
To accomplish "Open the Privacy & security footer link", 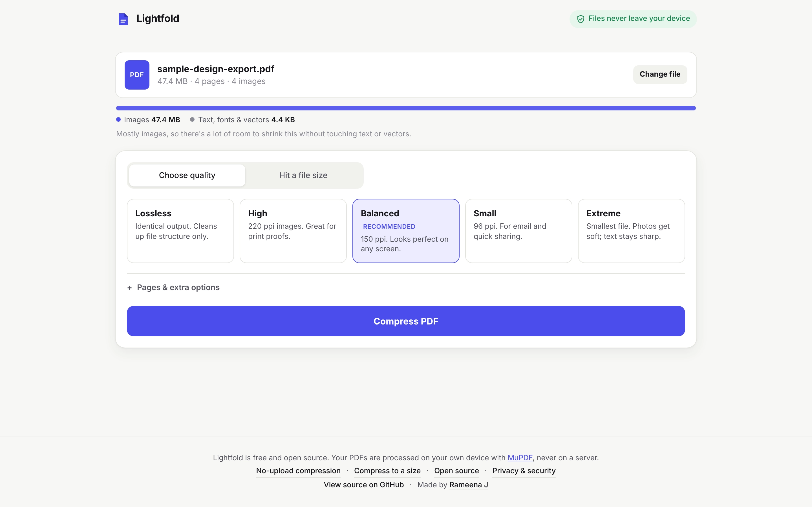I will [x=524, y=471].
